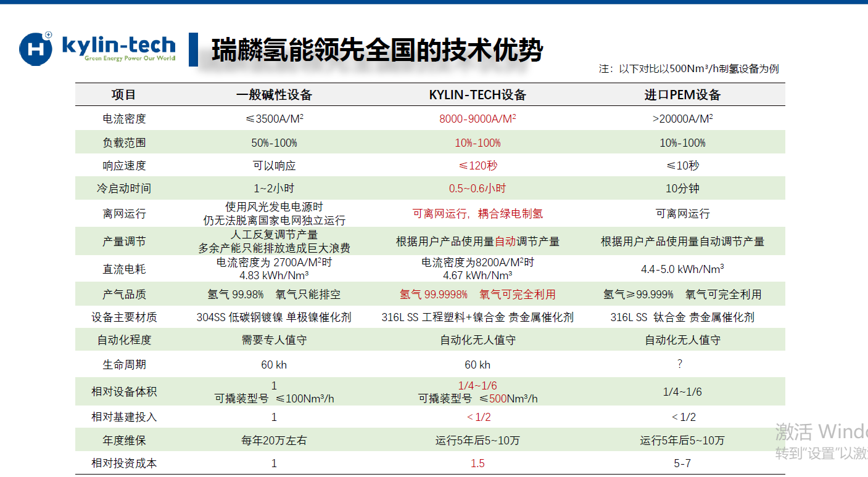Click the 氢气 99.98% 氧气只能排空 cell
The image size is (868, 477).
[x=274, y=295]
